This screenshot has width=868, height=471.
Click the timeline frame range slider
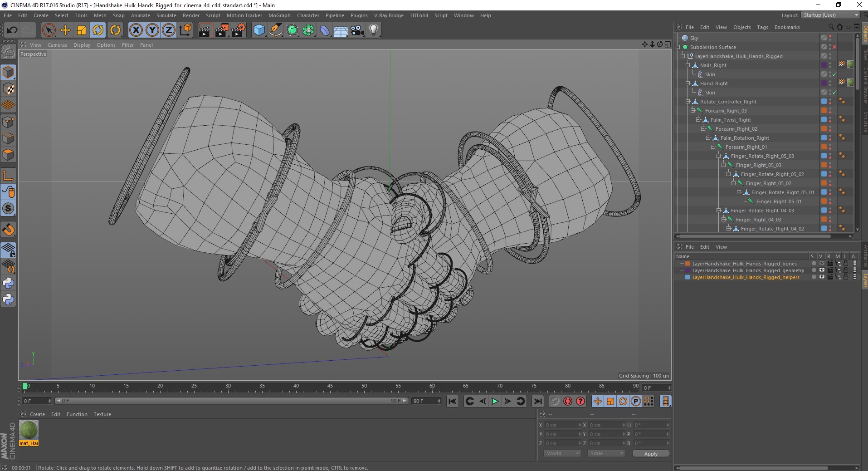pos(232,401)
